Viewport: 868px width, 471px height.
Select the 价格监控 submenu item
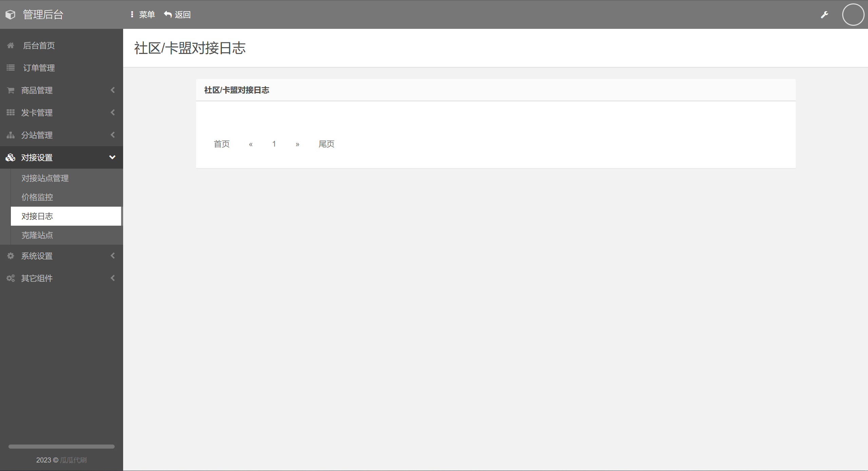pos(37,197)
